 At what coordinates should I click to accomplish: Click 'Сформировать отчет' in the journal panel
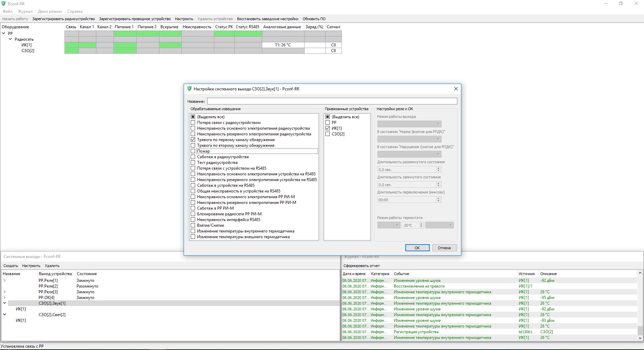click(x=361, y=266)
